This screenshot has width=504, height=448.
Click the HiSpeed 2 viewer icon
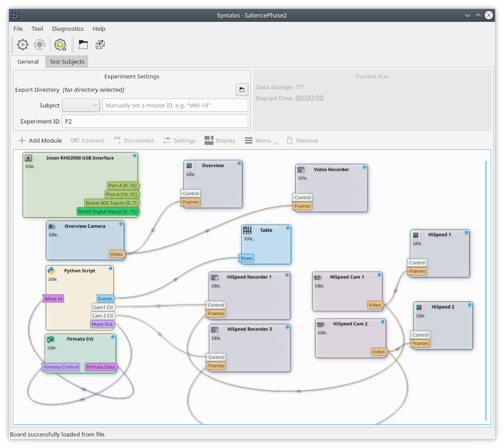tap(419, 307)
